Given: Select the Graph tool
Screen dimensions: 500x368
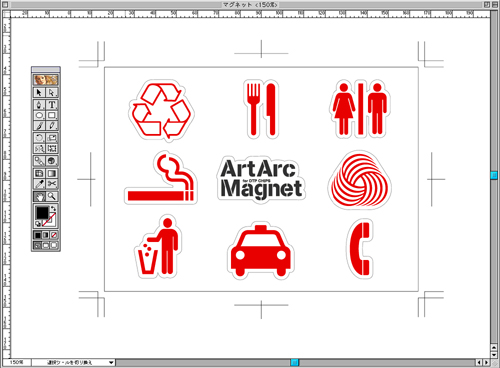Looking at the screenshot, I should point(52,161).
